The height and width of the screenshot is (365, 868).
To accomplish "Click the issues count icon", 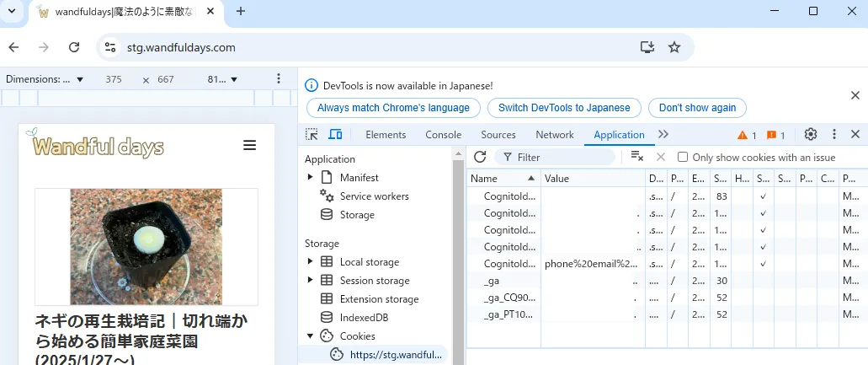I will pyautogui.click(x=776, y=135).
